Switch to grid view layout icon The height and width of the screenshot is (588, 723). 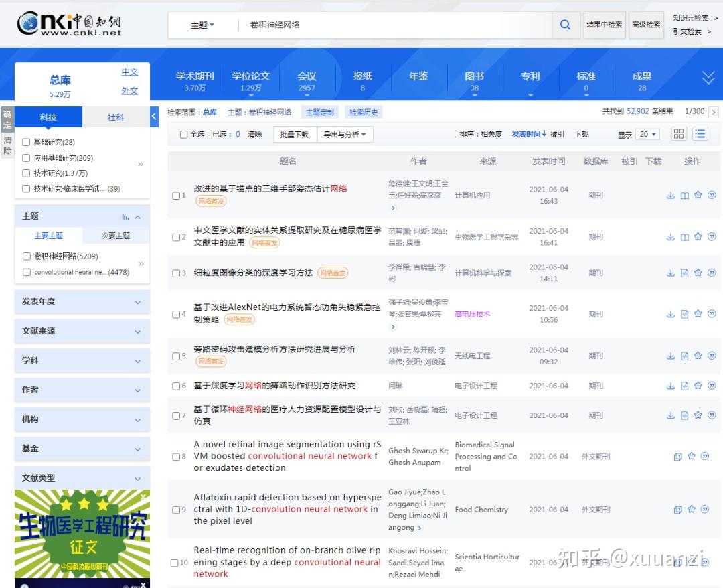tap(679, 133)
